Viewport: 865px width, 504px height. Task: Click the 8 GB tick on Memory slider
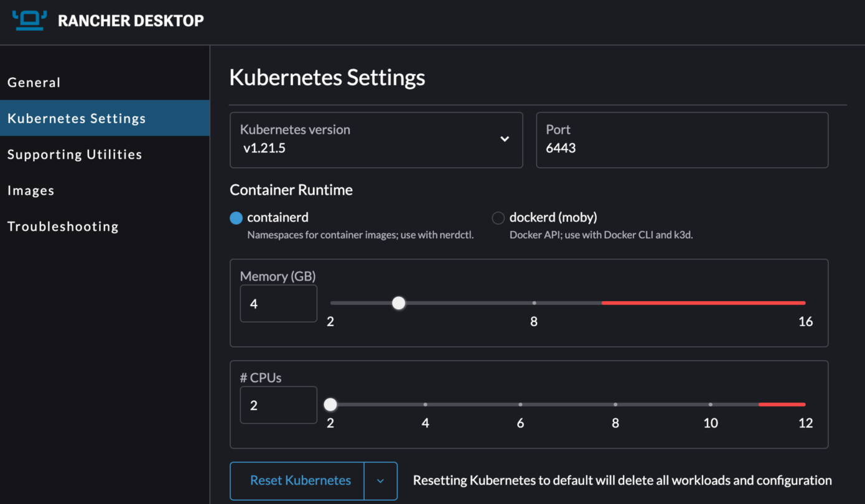coord(534,303)
